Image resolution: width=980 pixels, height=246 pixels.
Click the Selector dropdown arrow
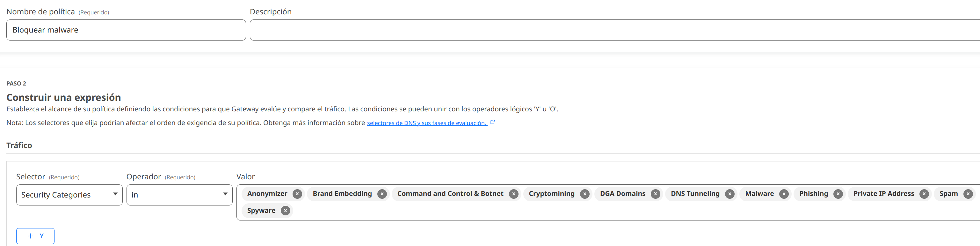pyautogui.click(x=115, y=194)
